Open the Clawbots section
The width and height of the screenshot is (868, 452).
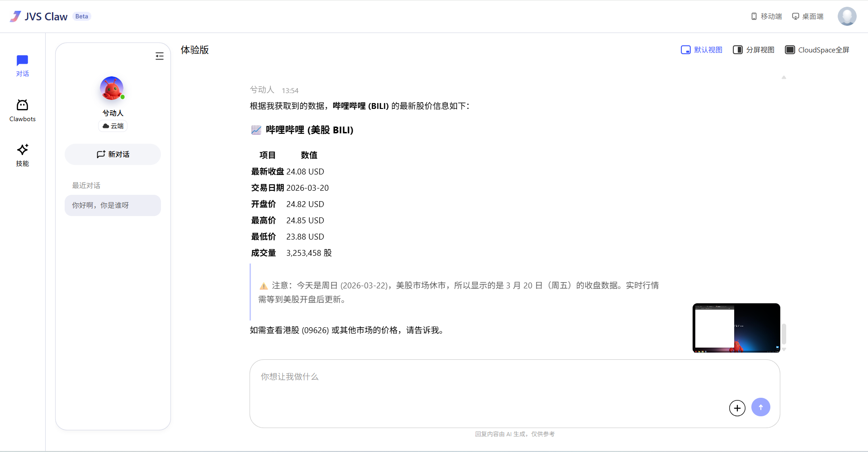click(x=22, y=110)
